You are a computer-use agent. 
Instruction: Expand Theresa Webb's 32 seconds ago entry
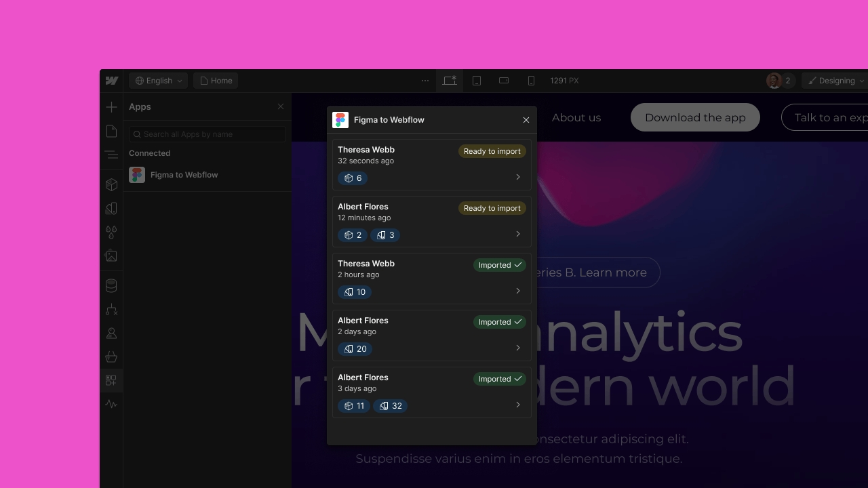[x=517, y=177]
